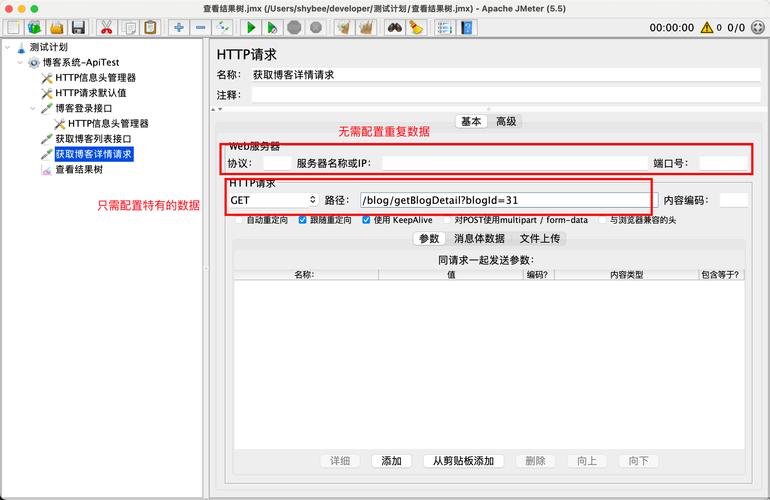Select the 文件上传 tab
The width and height of the screenshot is (770, 500).
540,239
